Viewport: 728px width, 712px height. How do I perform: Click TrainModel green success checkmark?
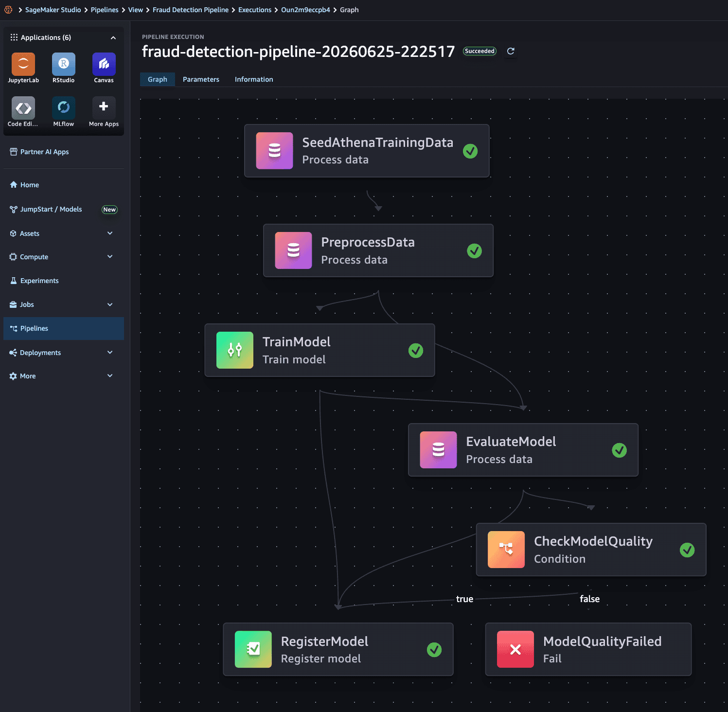pos(416,351)
